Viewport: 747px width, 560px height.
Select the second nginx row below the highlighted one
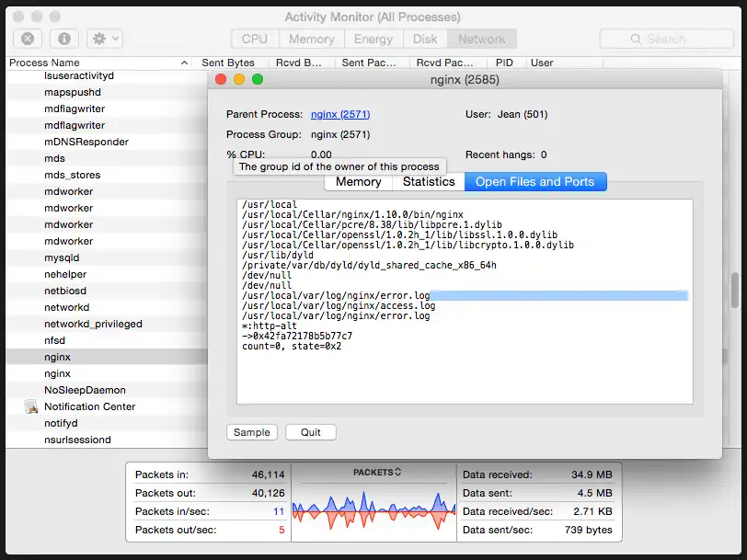click(x=108, y=374)
